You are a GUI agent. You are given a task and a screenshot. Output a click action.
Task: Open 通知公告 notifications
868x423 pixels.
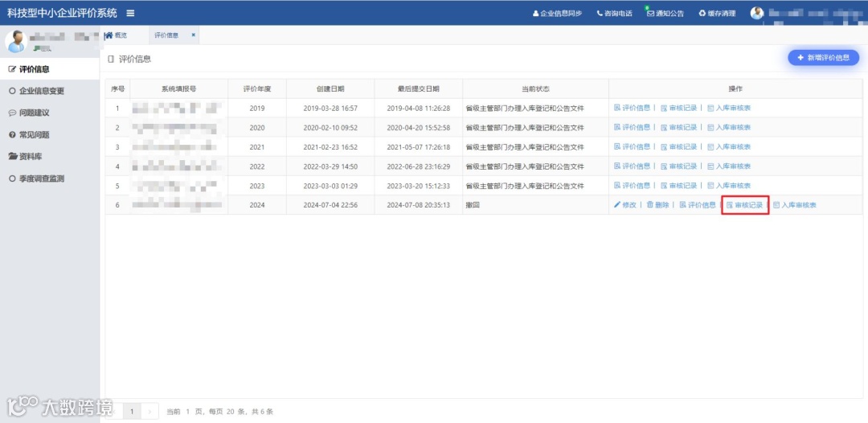(x=665, y=14)
